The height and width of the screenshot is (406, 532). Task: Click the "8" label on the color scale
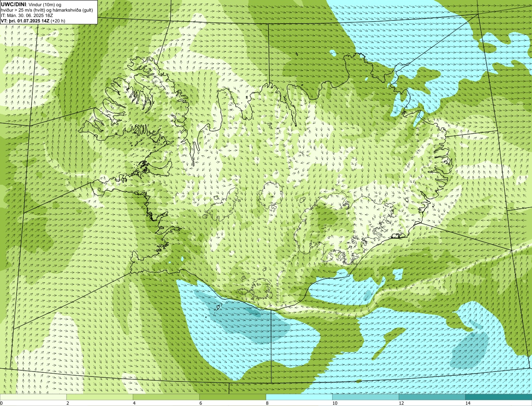pyautogui.click(x=267, y=403)
